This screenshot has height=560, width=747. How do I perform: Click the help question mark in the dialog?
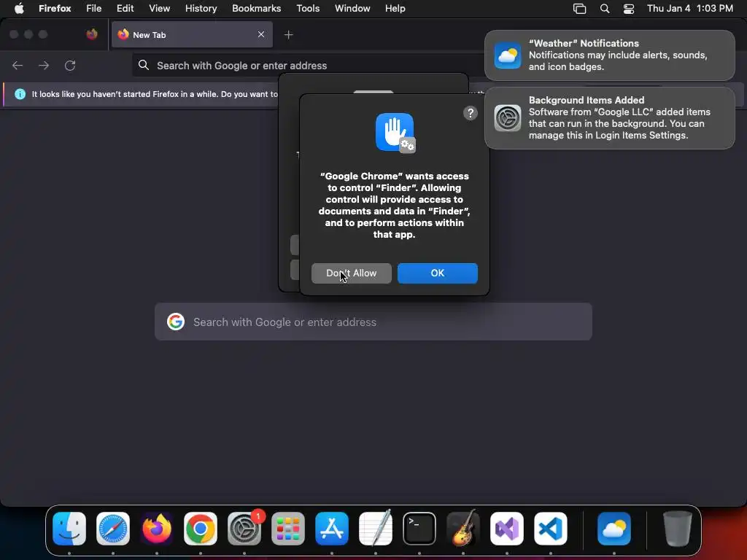coord(471,113)
